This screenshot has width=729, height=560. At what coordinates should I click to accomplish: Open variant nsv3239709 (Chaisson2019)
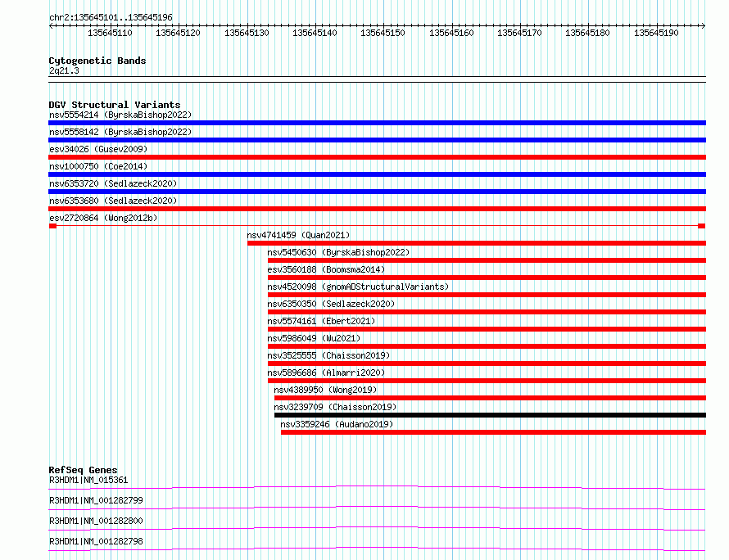335,407
